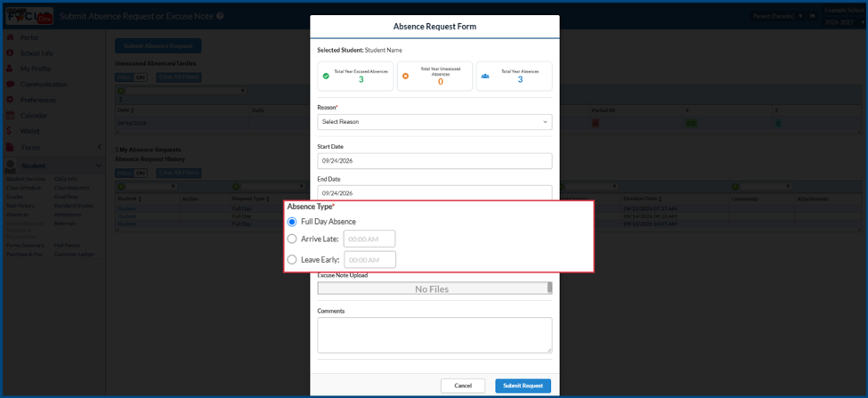The image size is (868, 398).
Task: Sort by Date column arrows
Action: 132,110
